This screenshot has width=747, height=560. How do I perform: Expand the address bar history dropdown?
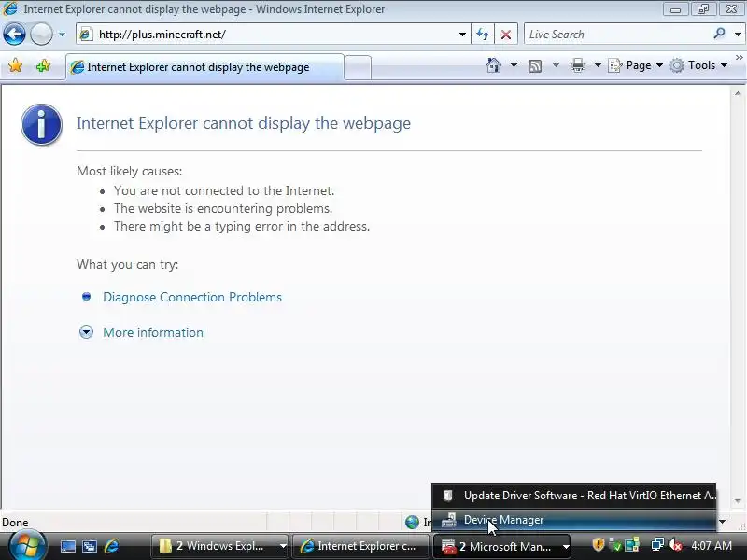coord(462,35)
